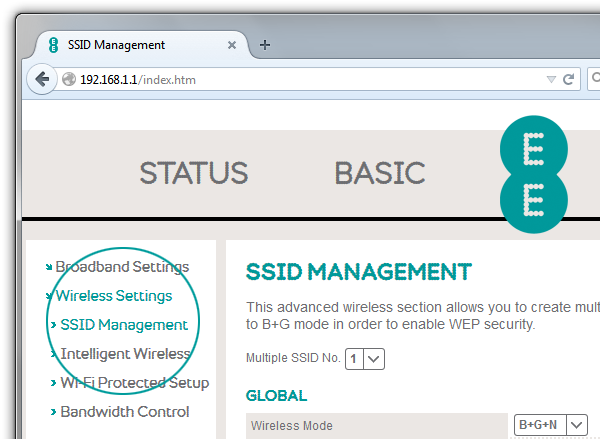Open Wireless Settings in sidebar
Viewport: 600px width, 439px height.
pos(114,296)
